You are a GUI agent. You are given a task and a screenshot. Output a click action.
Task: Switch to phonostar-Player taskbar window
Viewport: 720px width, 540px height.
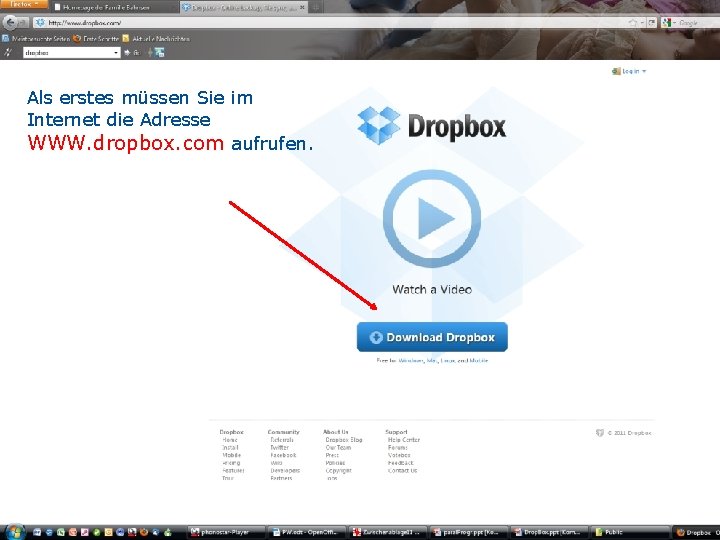click(x=226, y=533)
